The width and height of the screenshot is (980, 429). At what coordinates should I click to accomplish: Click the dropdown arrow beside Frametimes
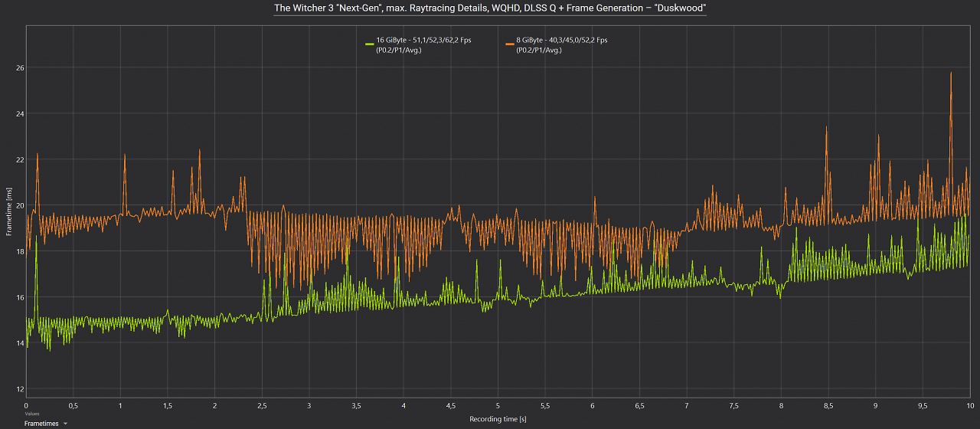point(66,423)
